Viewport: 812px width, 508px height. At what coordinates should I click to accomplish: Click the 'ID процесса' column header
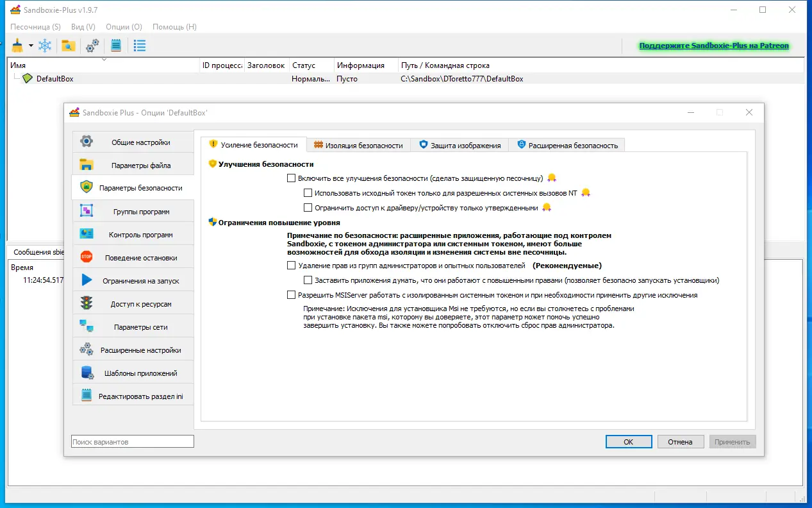pos(222,65)
